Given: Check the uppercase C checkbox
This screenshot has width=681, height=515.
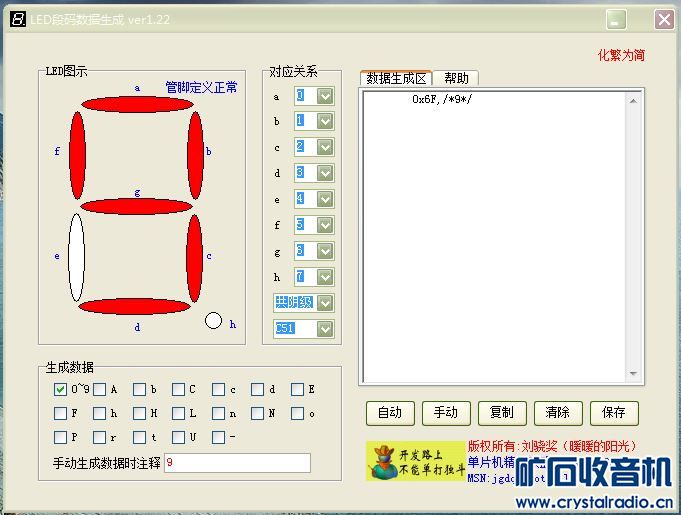Looking at the screenshot, I should [179, 389].
